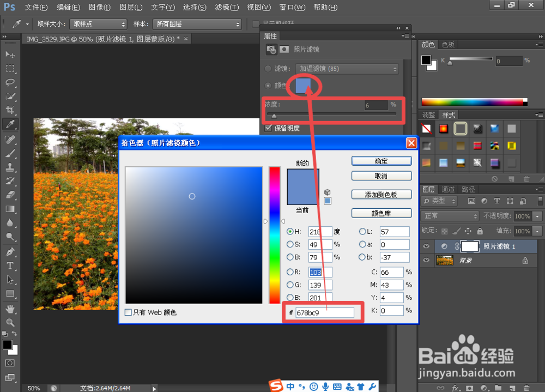Select the S saturation radio button
This screenshot has width=545, height=392.
tap(290, 244)
